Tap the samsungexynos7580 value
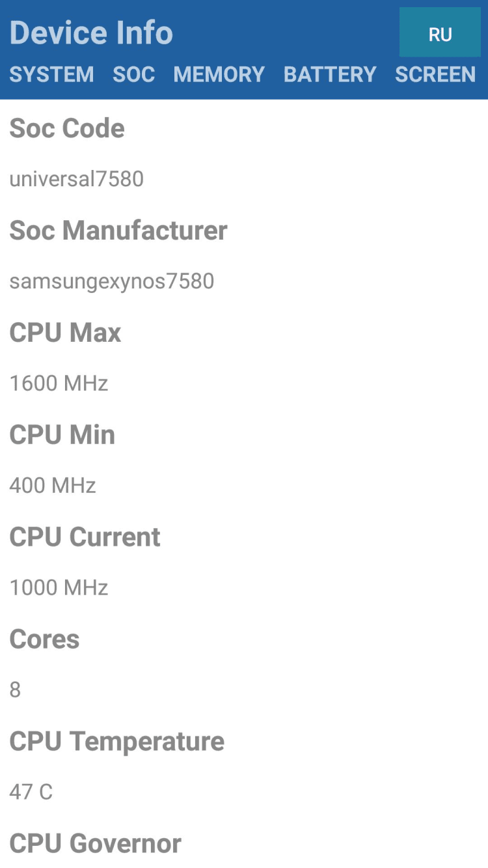The height and width of the screenshot is (868, 488). pyautogui.click(x=111, y=281)
